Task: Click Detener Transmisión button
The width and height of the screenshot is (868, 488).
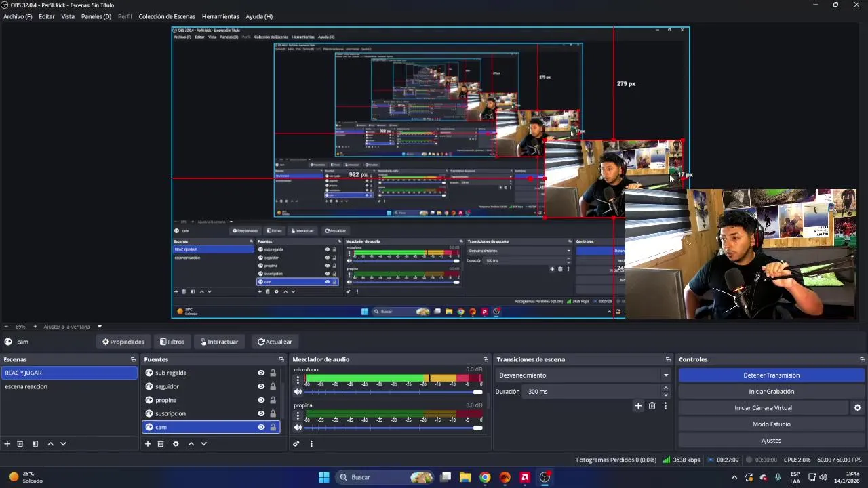Action: pyautogui.click(x=772, y=375)
